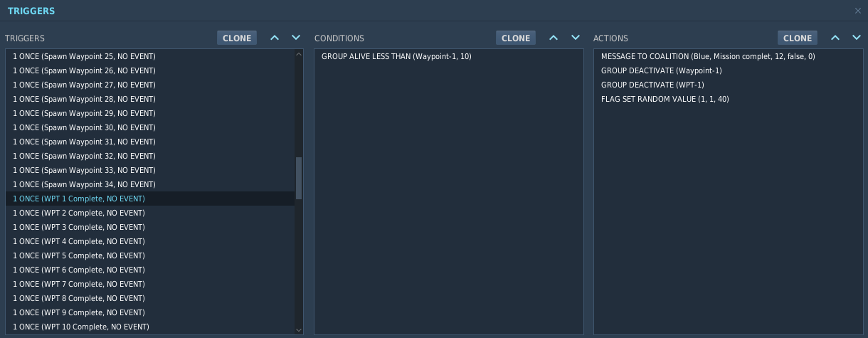The width and height of the screenshot is (868, 338).
Task: Move condition up arrow in Conditions header
Action: coord(554,38)
